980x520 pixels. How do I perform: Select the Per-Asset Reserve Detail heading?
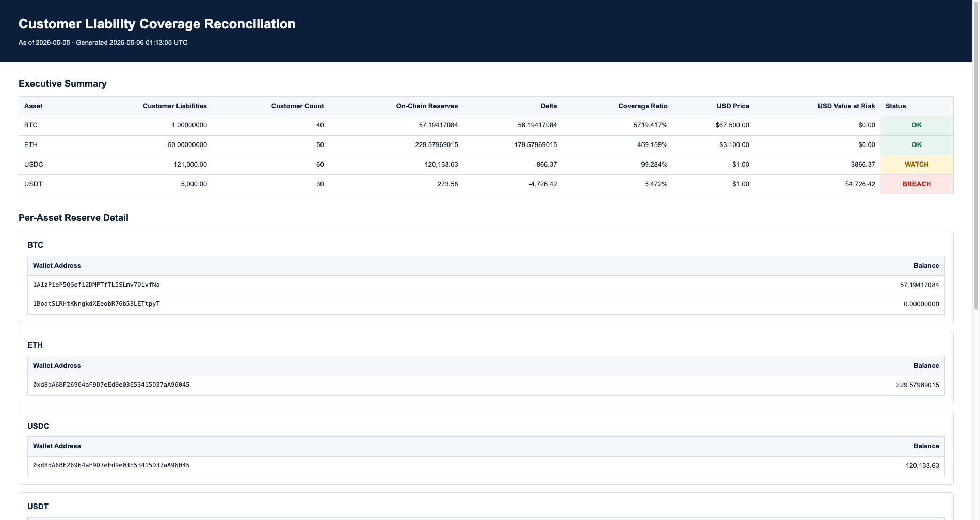click(x=73, y=218)
